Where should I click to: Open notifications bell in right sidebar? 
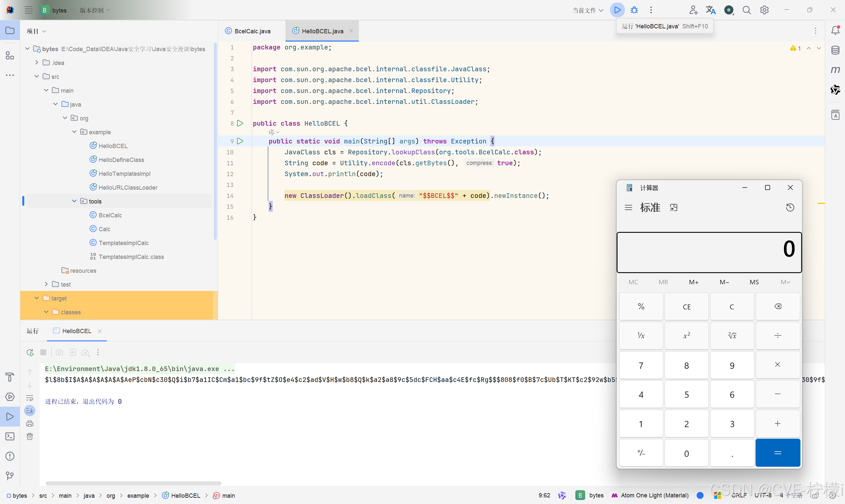tap(835, 30)
